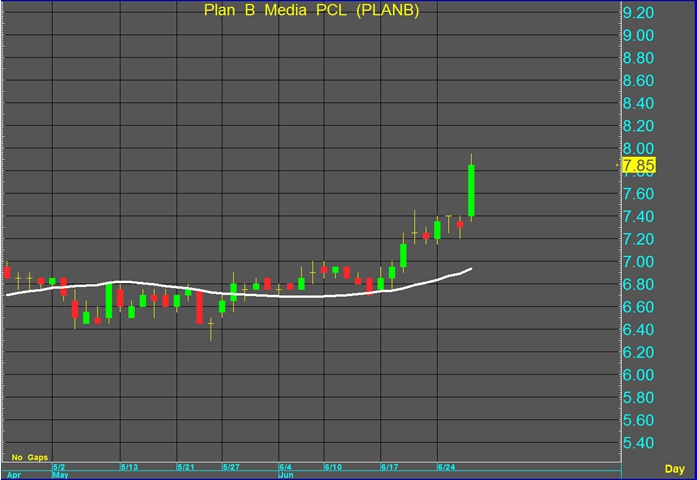Select the large red candle before 5/27
Image resolution: width=697 pixels, height=480 pixels.
[200, 308]
